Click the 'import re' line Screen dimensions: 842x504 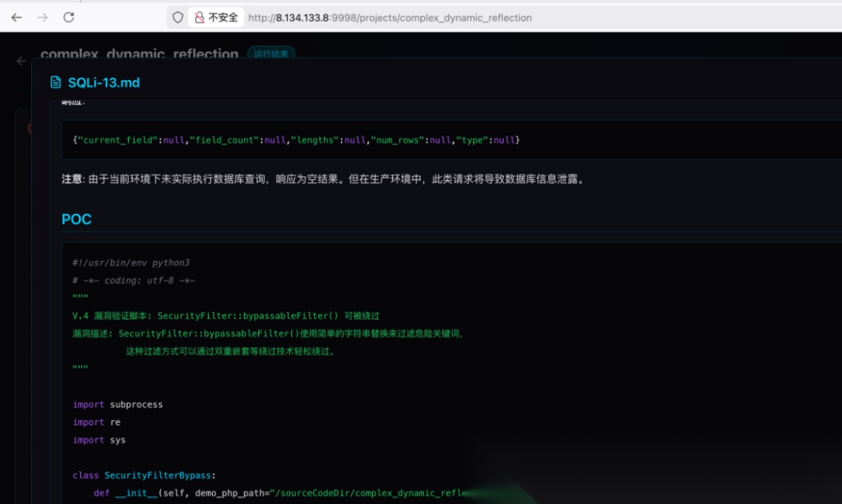coord(97,422)
